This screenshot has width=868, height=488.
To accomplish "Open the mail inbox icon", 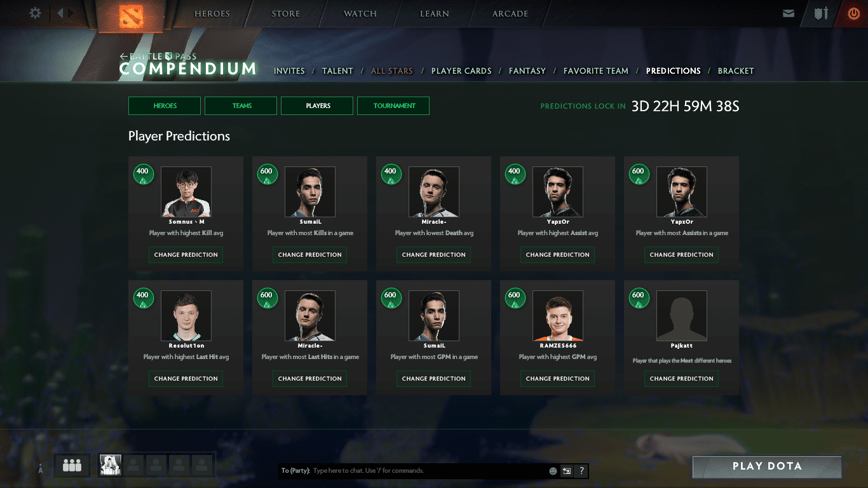I will [789, 13].
